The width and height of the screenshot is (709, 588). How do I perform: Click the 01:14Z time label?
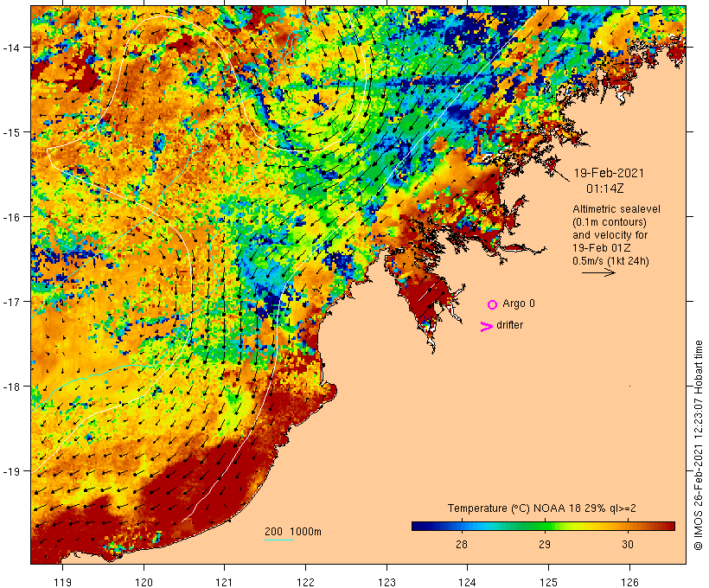tap(605, 189)
